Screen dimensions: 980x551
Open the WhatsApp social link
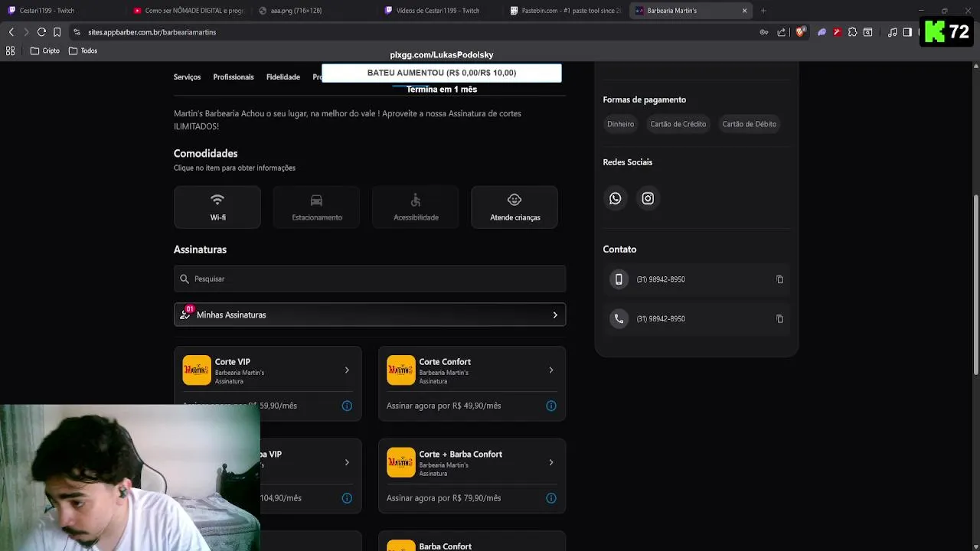(616, 198)
